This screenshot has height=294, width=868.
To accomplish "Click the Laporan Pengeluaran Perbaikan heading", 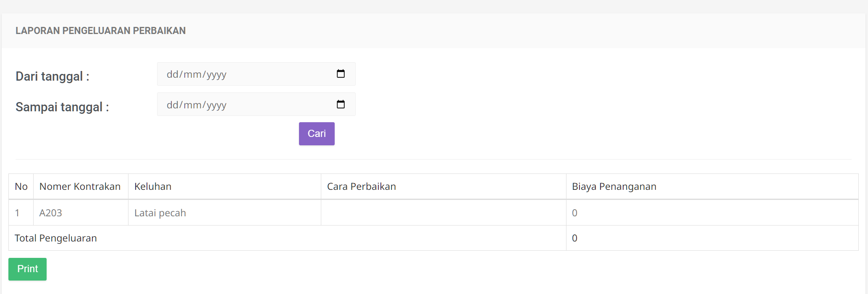I will 100,31.
